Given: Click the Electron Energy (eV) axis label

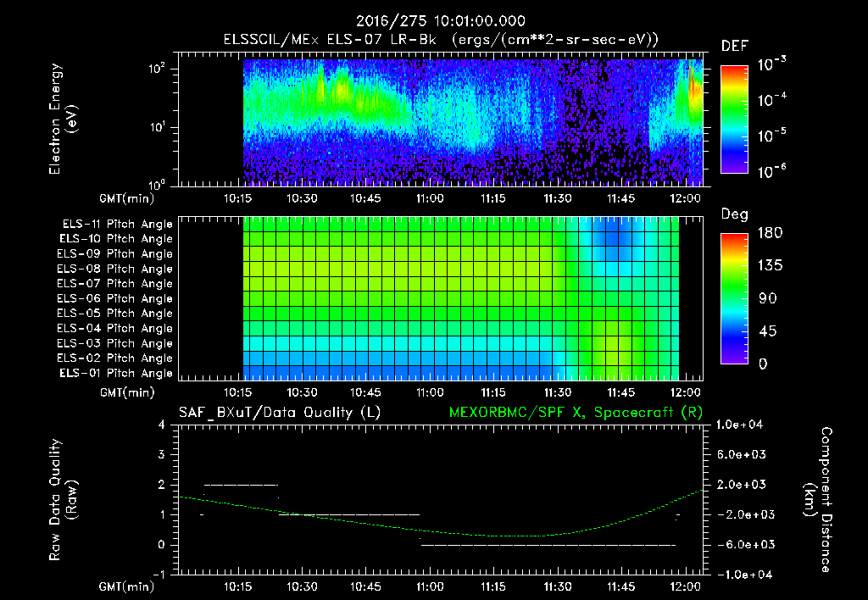Looking at the screenshot, I should pyautogui.click(x=63, y=119).
